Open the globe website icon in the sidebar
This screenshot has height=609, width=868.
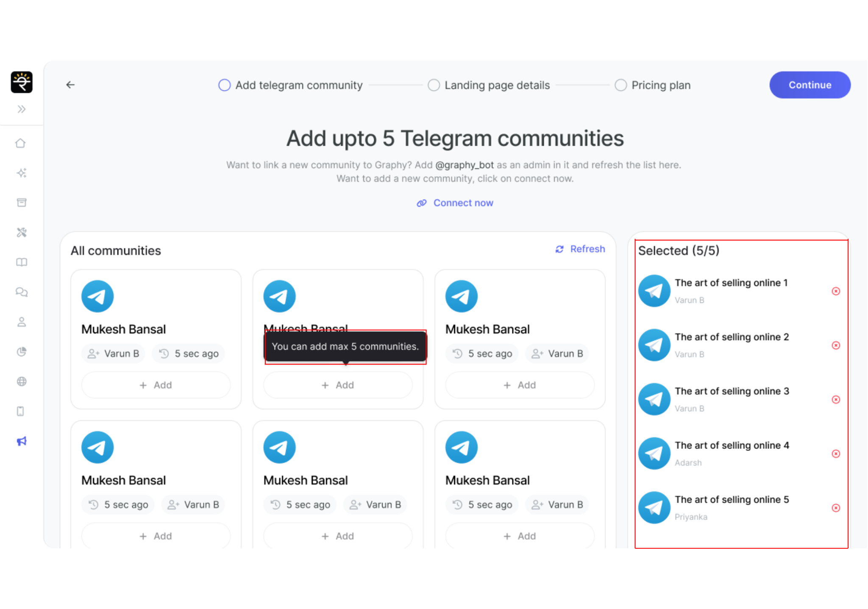22,381
